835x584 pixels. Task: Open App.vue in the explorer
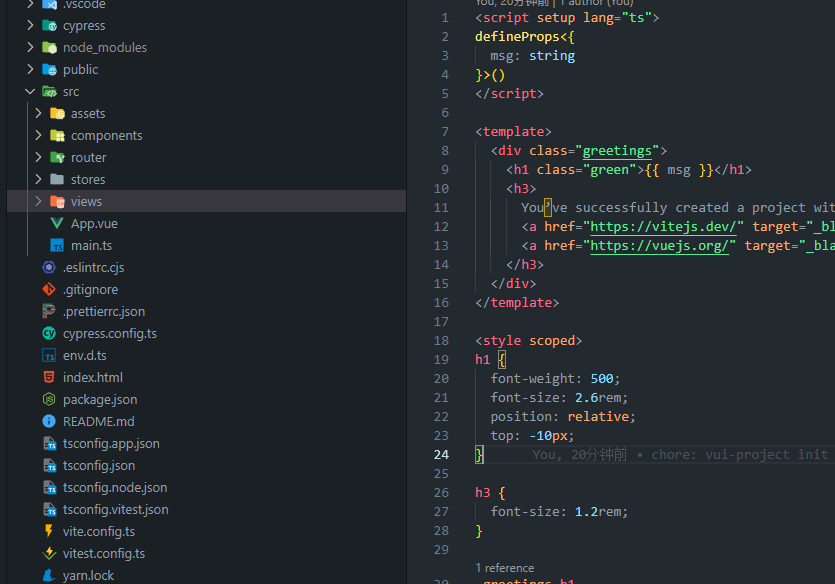pyautogui.click(x=94, y=224)
